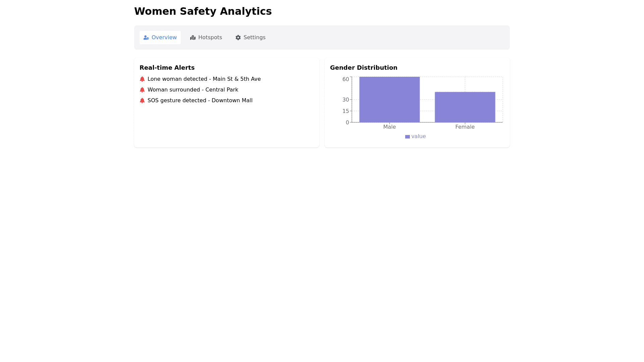Image resolution: width=644 pixels, height=362 pixels.
Task: Click the Hotspots map-marker icon
Action: pyautogui.click(x=193, y=38)
